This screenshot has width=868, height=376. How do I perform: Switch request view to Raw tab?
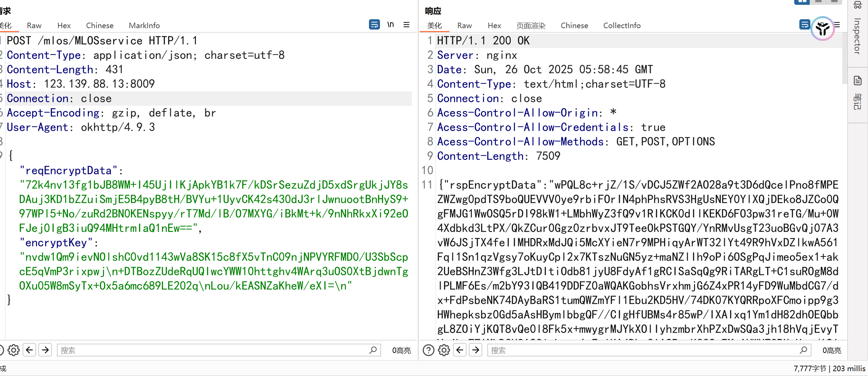34,25
